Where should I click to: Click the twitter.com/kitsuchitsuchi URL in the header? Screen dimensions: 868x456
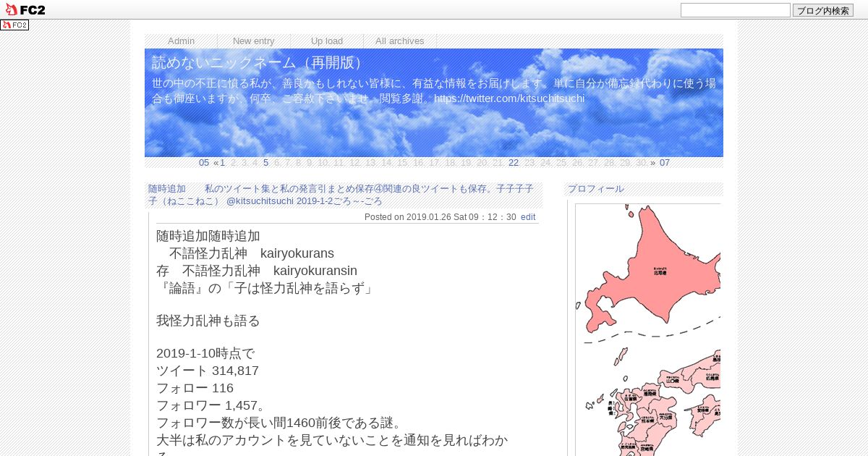coord(509,98)
